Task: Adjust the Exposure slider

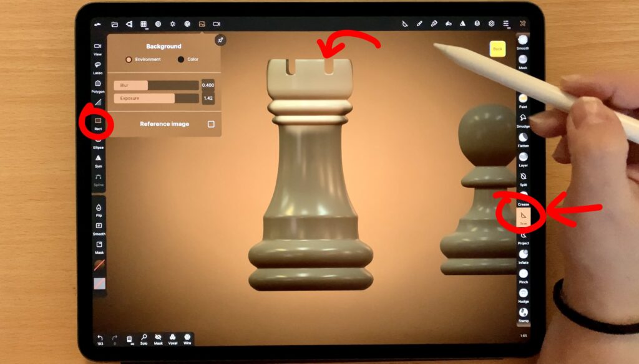Action: coord(156,98)
